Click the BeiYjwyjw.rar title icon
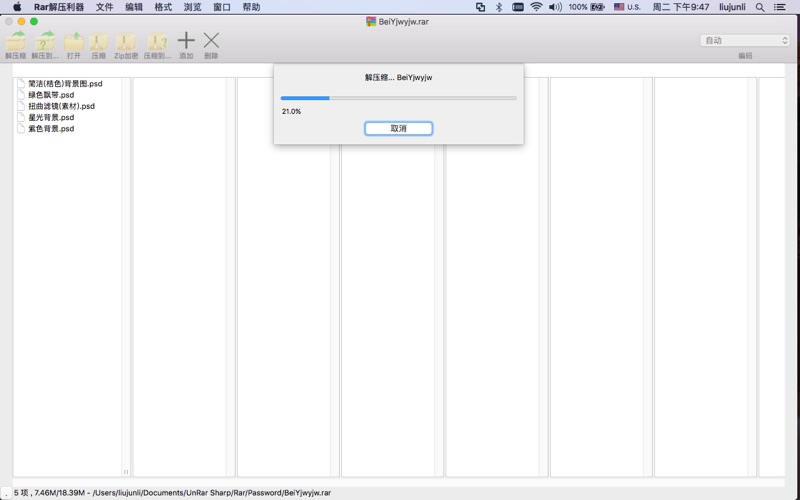 tap(371, 21)
